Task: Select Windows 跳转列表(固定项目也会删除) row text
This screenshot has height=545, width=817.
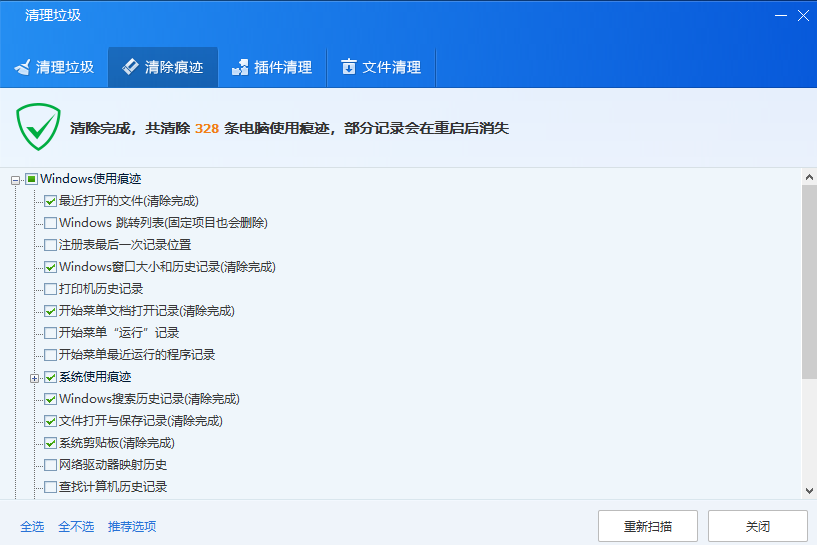Action: click(x=163, y=223)
